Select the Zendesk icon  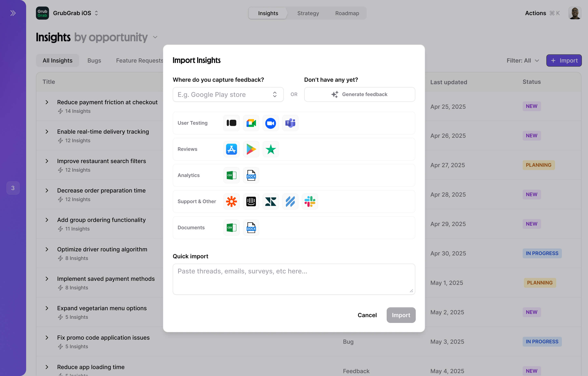271,201
